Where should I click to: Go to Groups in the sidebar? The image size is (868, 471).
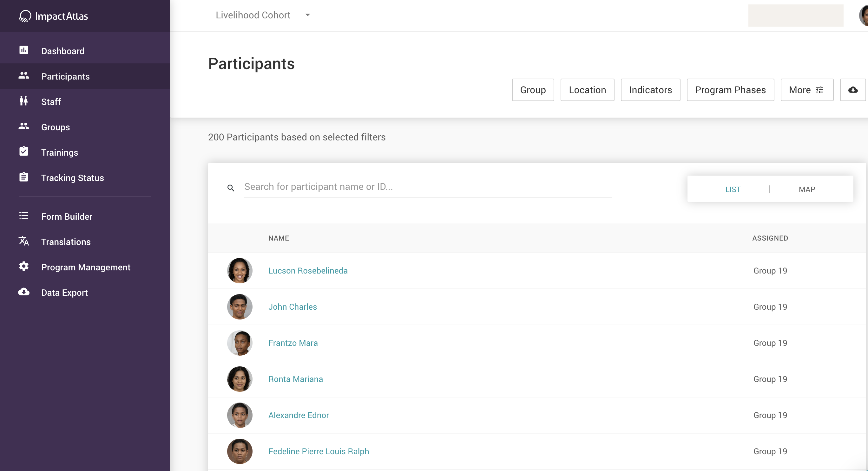click(x=56, y=127)
